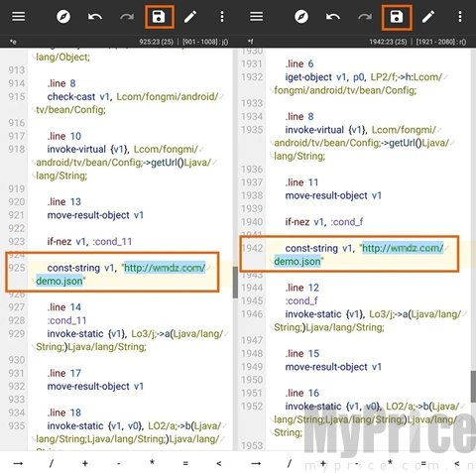The width and height of the screenshot is (476, 473).
Task: Select line number 1946 in right gutter
Action: (252, 314)
